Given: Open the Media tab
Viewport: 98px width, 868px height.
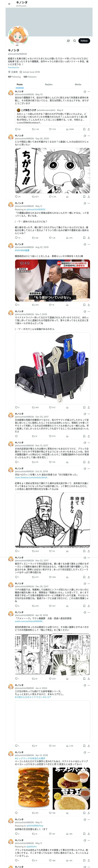Looking at the screenshot, I should (78, 85).
